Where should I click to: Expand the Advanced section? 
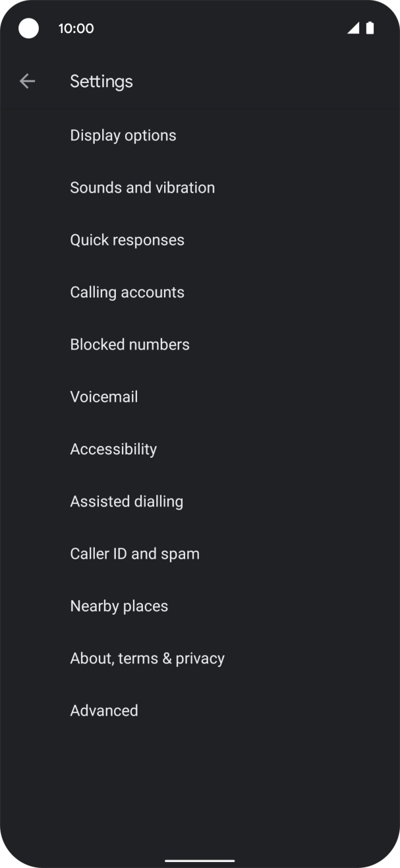[103, 710]
